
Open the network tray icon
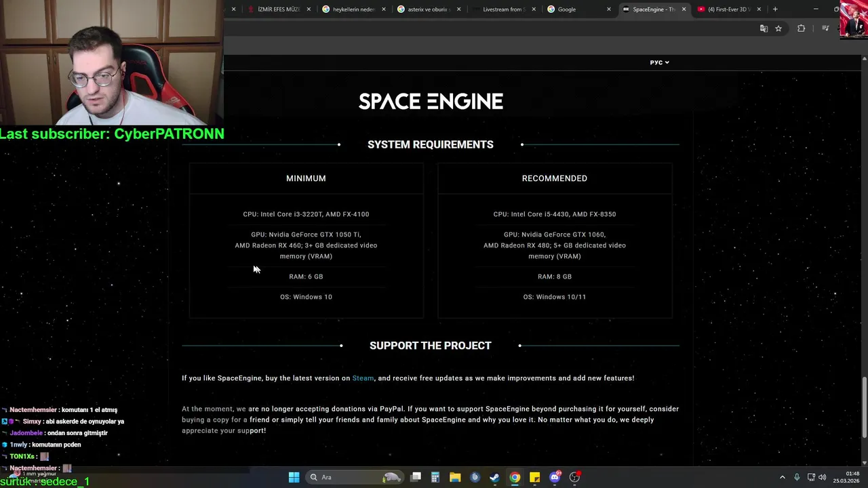pyautogui.click(x=811, y=477)
